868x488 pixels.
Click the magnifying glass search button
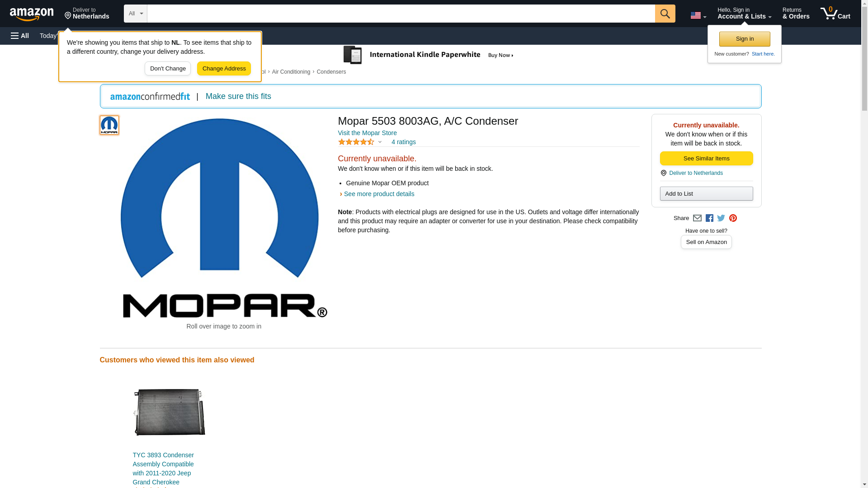point(665,14)
